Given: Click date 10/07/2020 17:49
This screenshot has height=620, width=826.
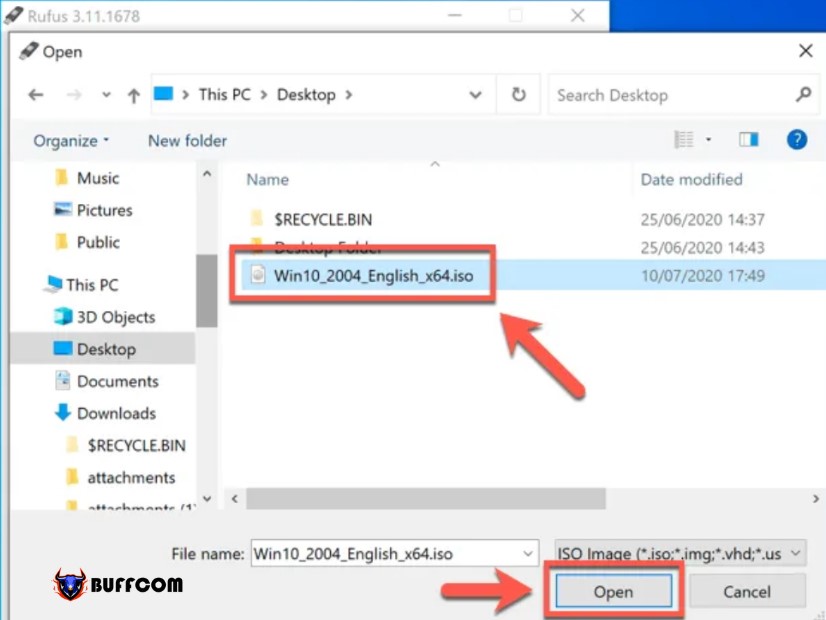Looking at the screenshot, I should pos(702,276).
